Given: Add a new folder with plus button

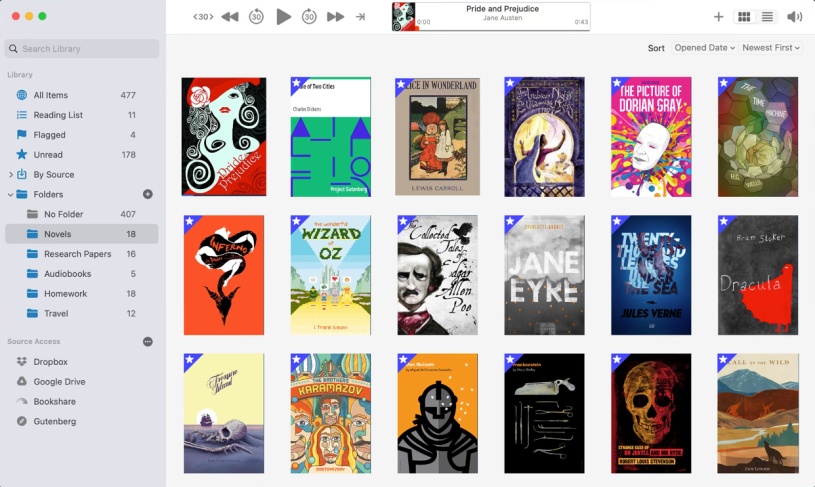Looking at the screenshot, I should (x=148, y=194).
